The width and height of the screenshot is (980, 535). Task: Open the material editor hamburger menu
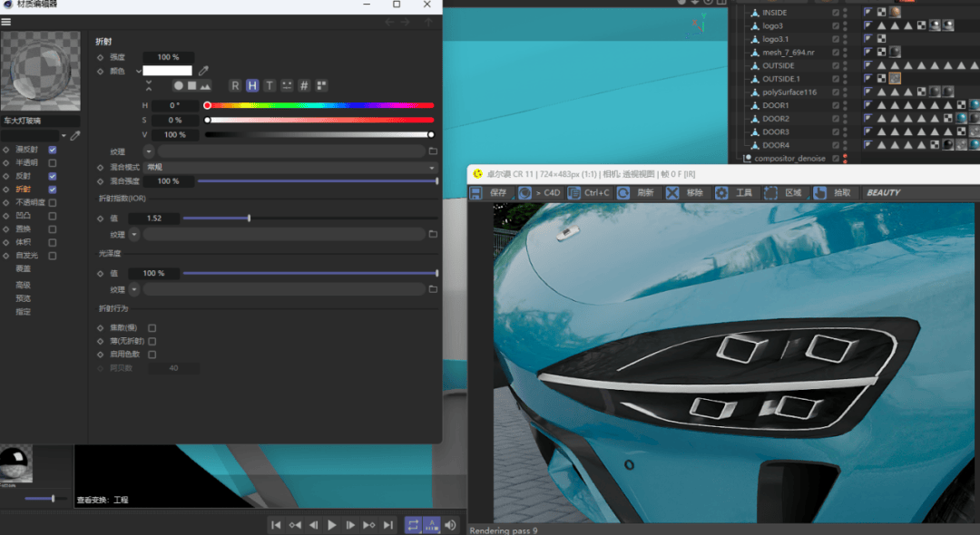point(6,22)
